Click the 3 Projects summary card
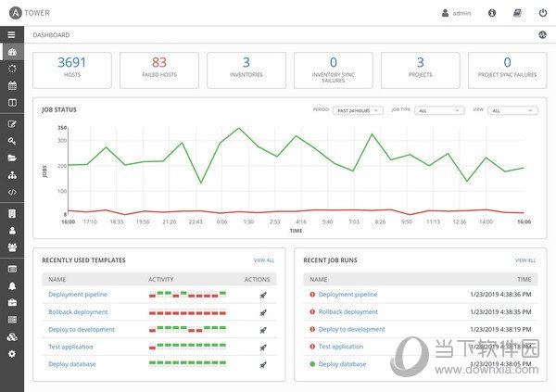This screenshot has height=392, width=556. [420, 70]
